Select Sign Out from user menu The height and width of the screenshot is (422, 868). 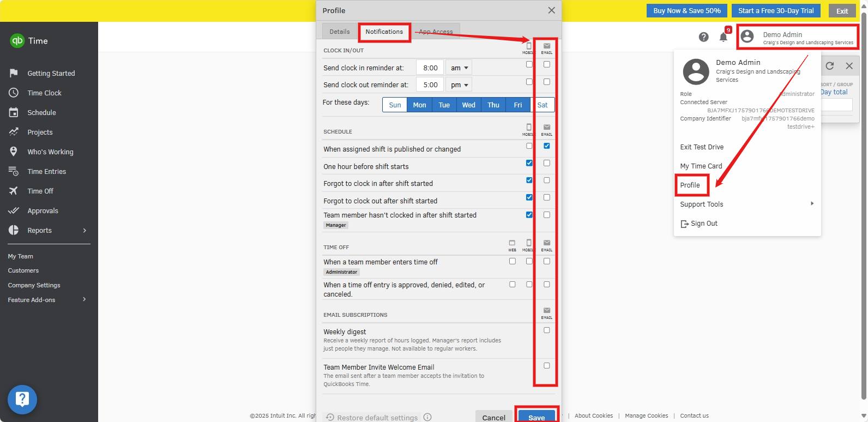703,224
